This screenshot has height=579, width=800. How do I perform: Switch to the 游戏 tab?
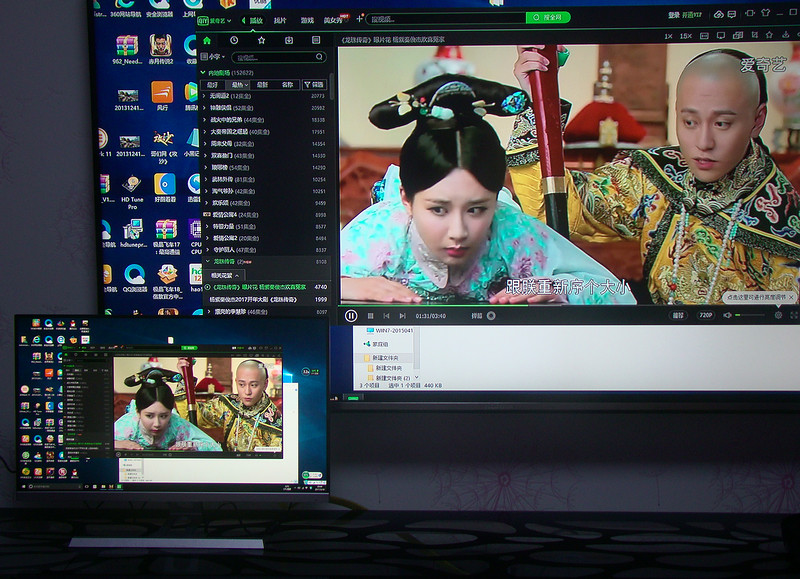pyautogui.click(x=307, y=20)
